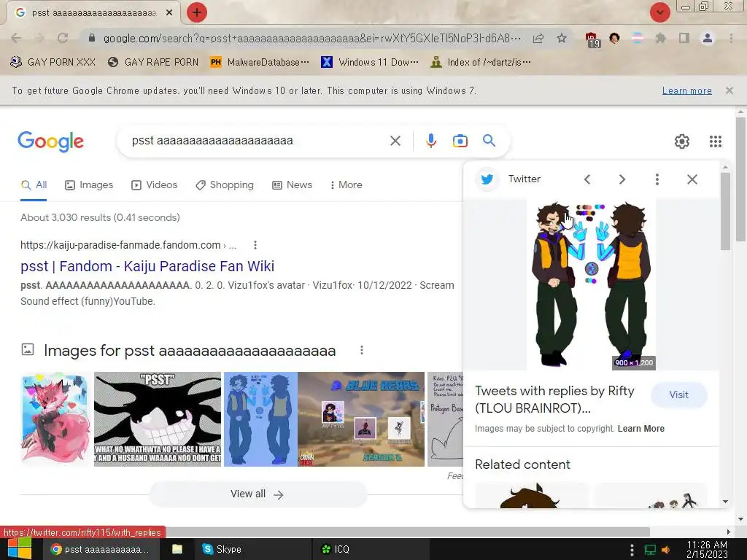Dismiss the Chrome update notification bar
The height and width of the screenshot is (560, 747).
(x=729, y=90)
